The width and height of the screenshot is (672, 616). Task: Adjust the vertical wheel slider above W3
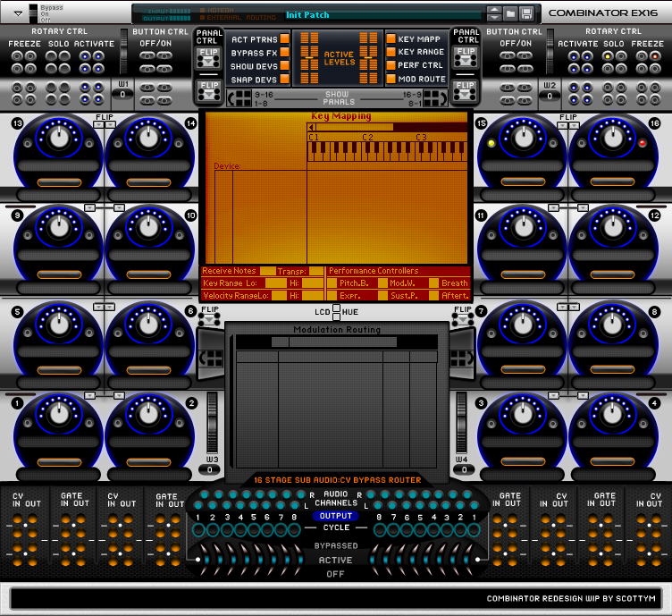click(212, 423)
